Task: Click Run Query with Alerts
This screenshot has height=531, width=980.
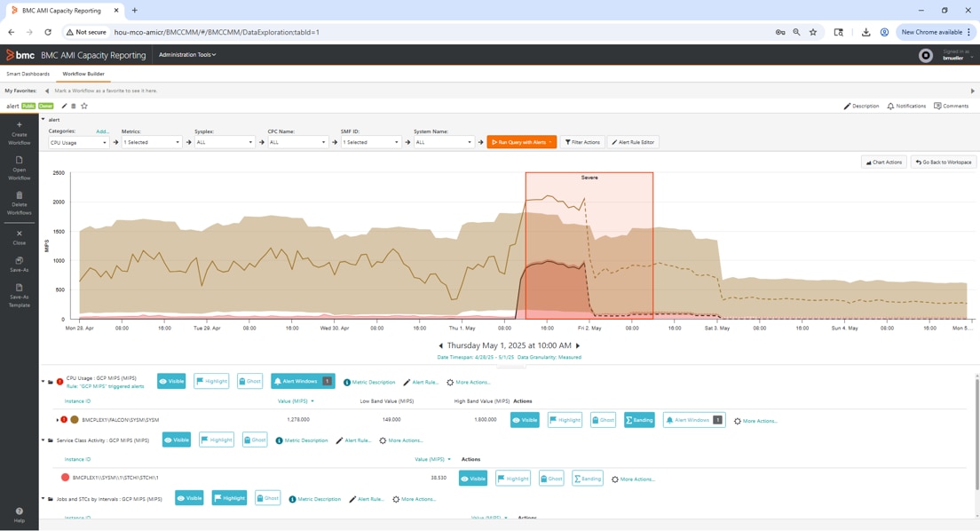Action: (x=521, y=141)
